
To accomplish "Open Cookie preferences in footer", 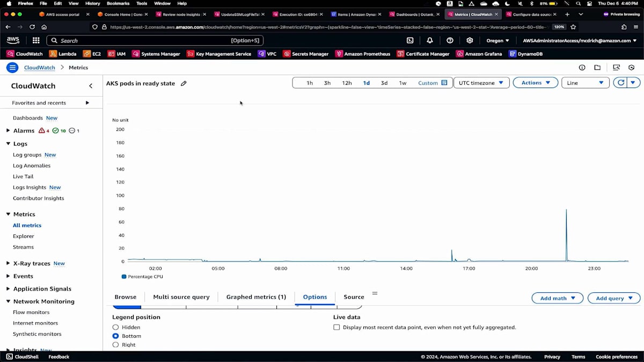I will click(617, 357).
